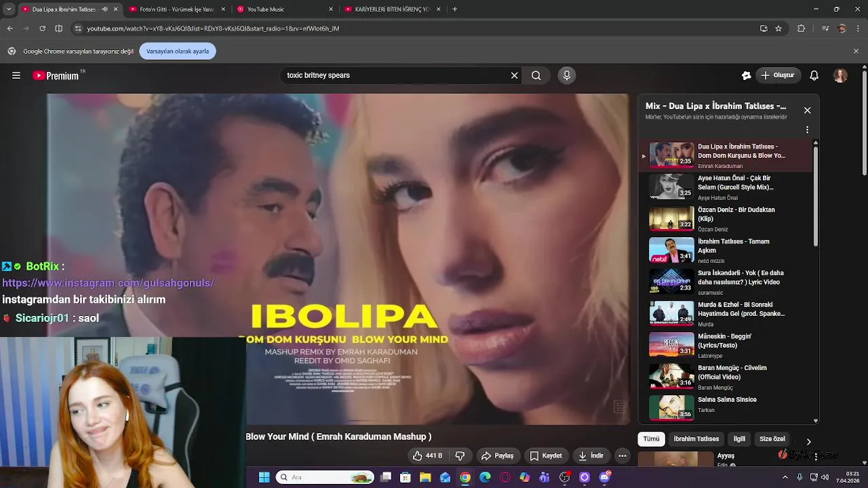Click taskbar search box Ara
Screen dimensions: 868x488
tap(325, 478)
